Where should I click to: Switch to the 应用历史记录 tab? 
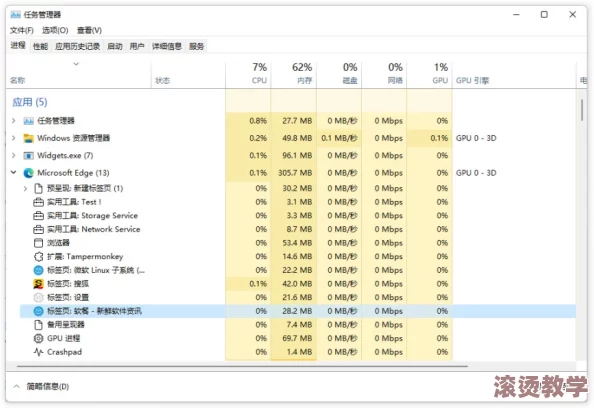78,47
